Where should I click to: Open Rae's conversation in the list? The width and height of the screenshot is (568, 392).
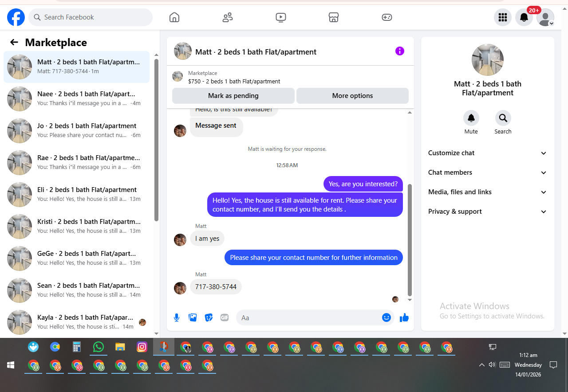click(76, 163)
